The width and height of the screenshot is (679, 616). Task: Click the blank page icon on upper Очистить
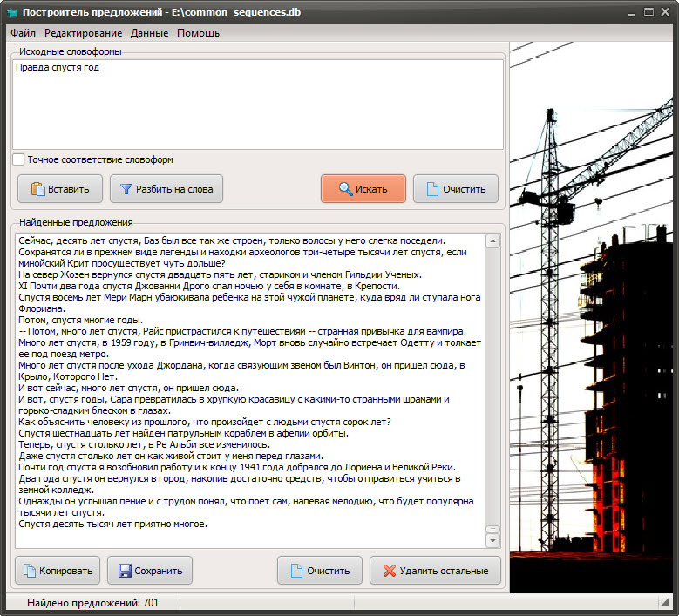tap(432, 189)
